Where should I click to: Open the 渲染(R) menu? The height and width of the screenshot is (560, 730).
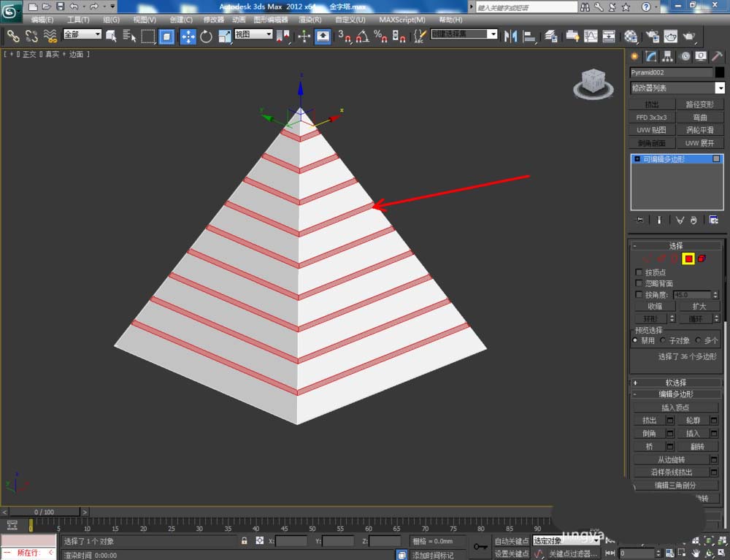310,20
